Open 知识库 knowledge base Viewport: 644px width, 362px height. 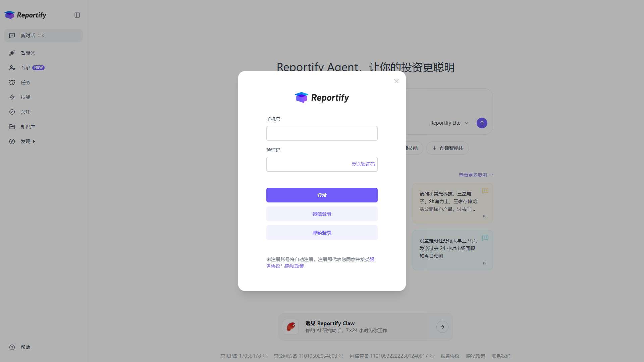(x=28, y=127)
